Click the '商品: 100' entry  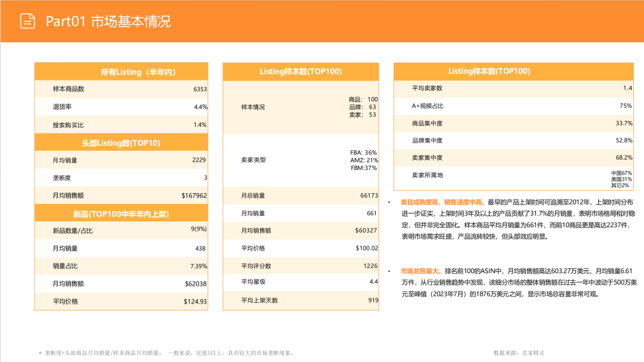pos(363,100)
